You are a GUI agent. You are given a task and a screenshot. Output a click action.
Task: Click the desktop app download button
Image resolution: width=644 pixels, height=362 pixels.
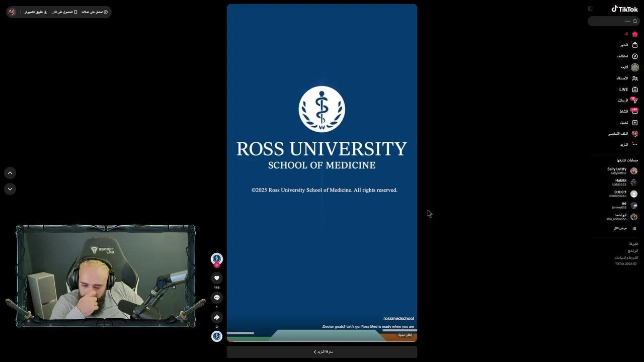[36, 12]
